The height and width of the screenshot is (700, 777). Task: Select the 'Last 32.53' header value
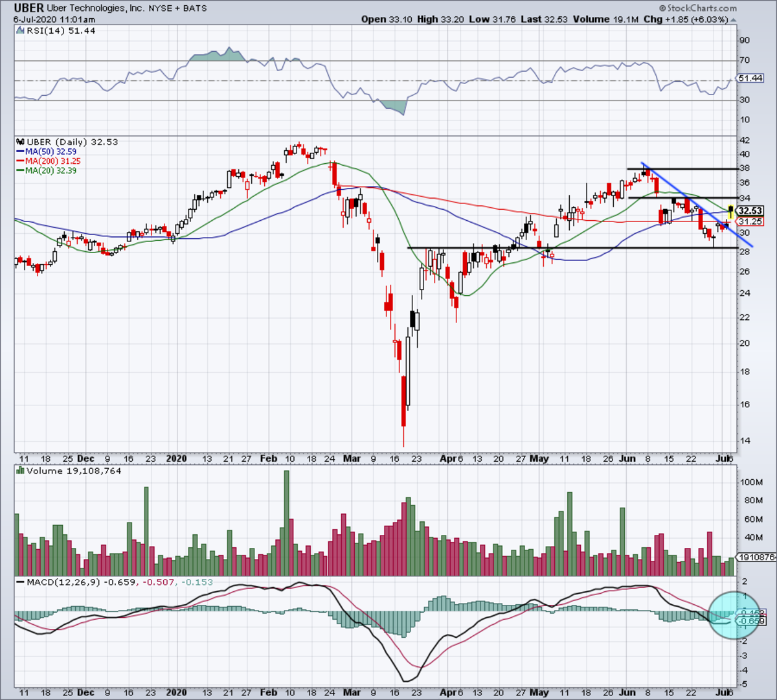(544, 19)
